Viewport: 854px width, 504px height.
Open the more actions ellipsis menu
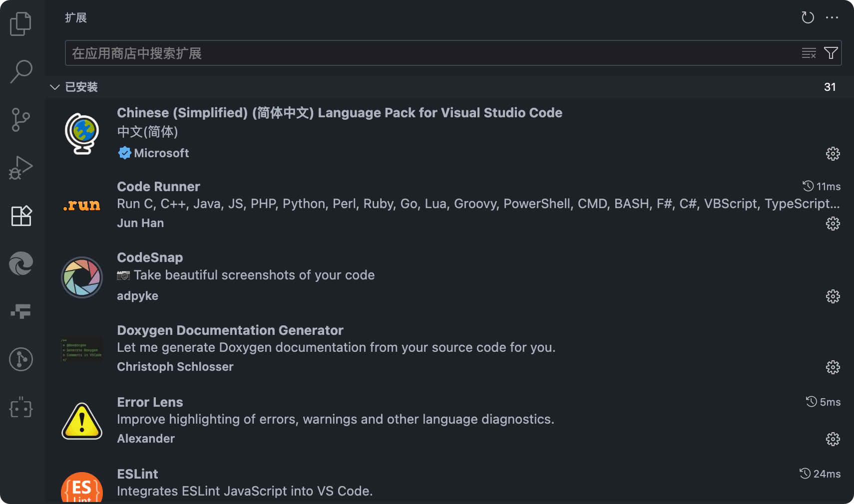[x=832, y=17]
